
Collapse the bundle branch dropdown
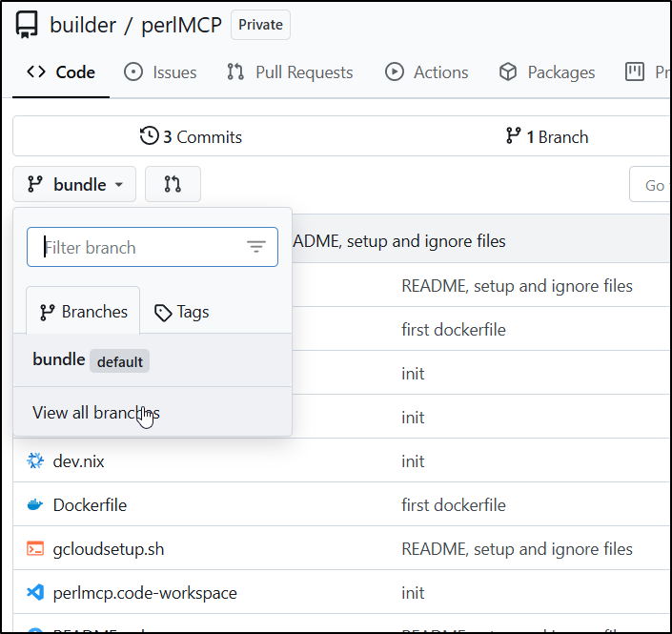(74, 184)
